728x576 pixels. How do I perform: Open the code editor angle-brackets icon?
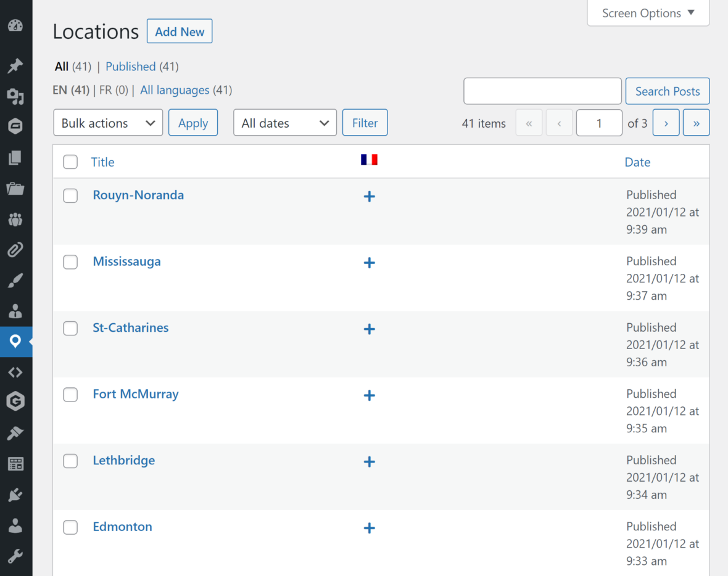coord(15,372)
